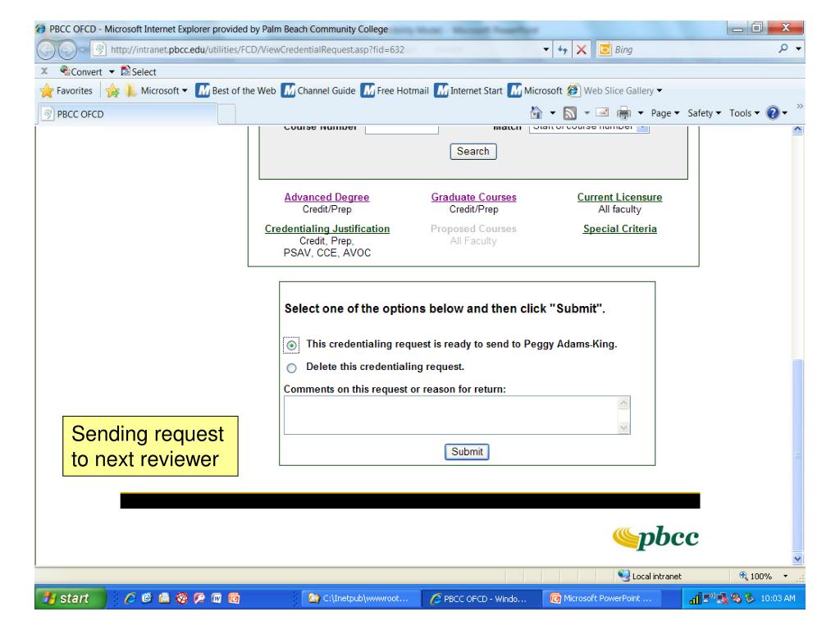Click the page vertical scrollbar thumb
Image resolution: width=840 pixels, height=630 pixels.
point(797,454)
